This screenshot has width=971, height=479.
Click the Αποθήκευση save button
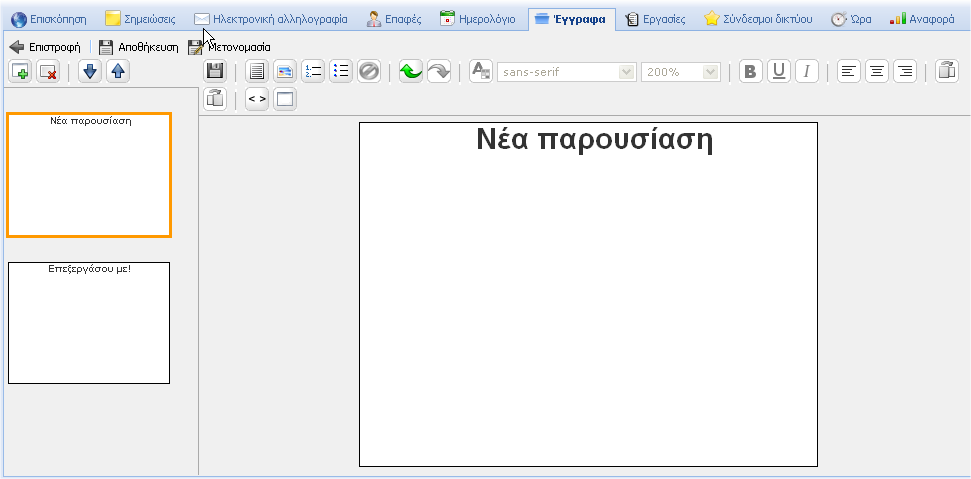(x=138, y=46)
